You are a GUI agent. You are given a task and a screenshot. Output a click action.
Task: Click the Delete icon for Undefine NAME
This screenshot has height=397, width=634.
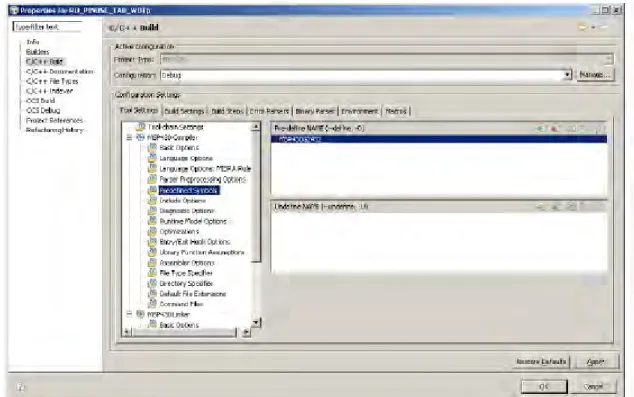(x=556, y=207)
